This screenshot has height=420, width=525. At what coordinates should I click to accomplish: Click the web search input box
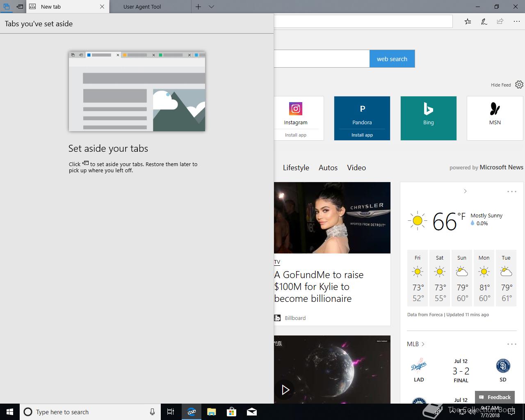point(322,59)
